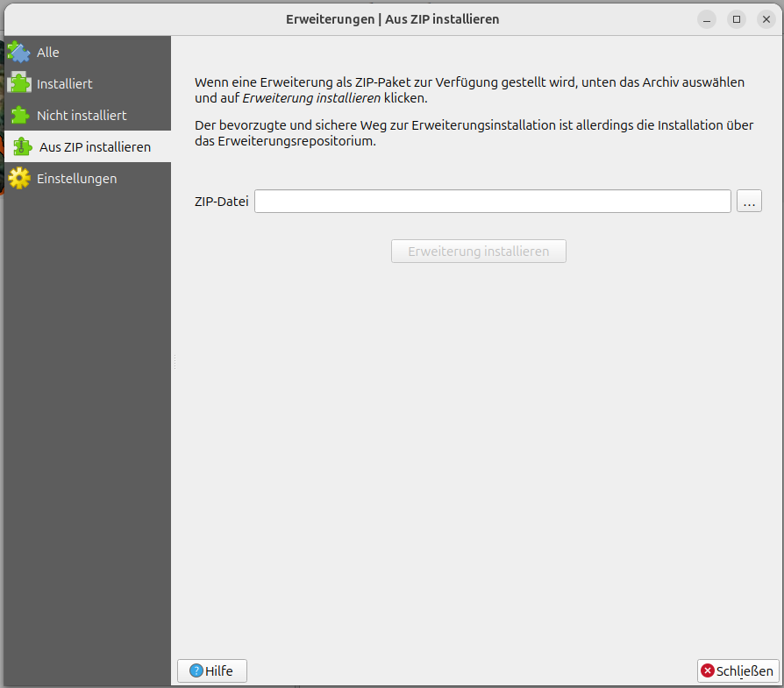The width and height of the screenshot is (784, 688).
Task: Close the dialog using title bar X
Action: pos(766,18)
